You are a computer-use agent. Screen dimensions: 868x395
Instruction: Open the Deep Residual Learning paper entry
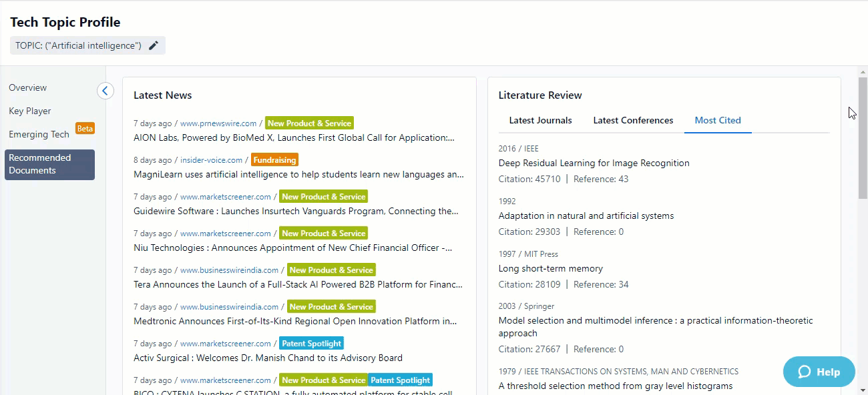[x=594, y=163]
